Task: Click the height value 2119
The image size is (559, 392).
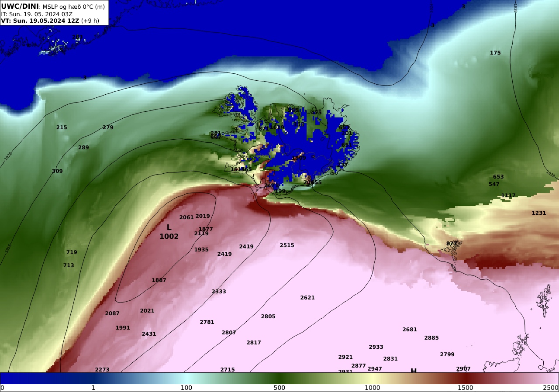Action: point(201,234)
